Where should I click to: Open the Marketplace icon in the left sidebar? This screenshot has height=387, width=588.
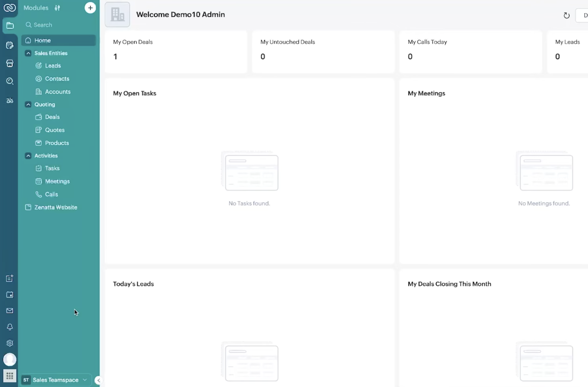[x=10, y=63]
